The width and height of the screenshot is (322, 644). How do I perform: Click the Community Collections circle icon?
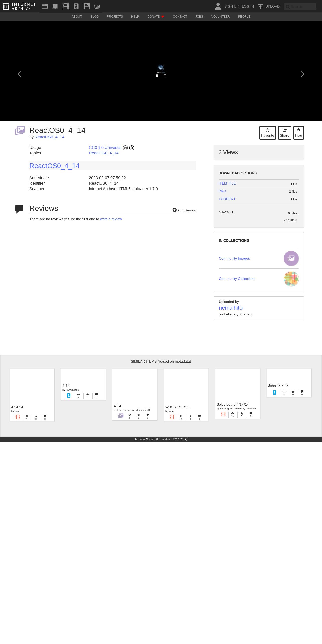[x=291, y=279]
